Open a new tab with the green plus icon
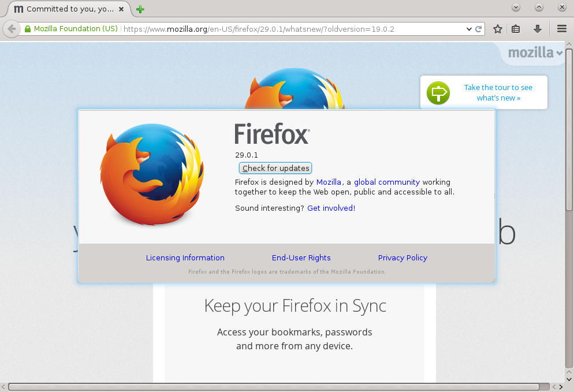574x392 pixels. pos(140,9)
